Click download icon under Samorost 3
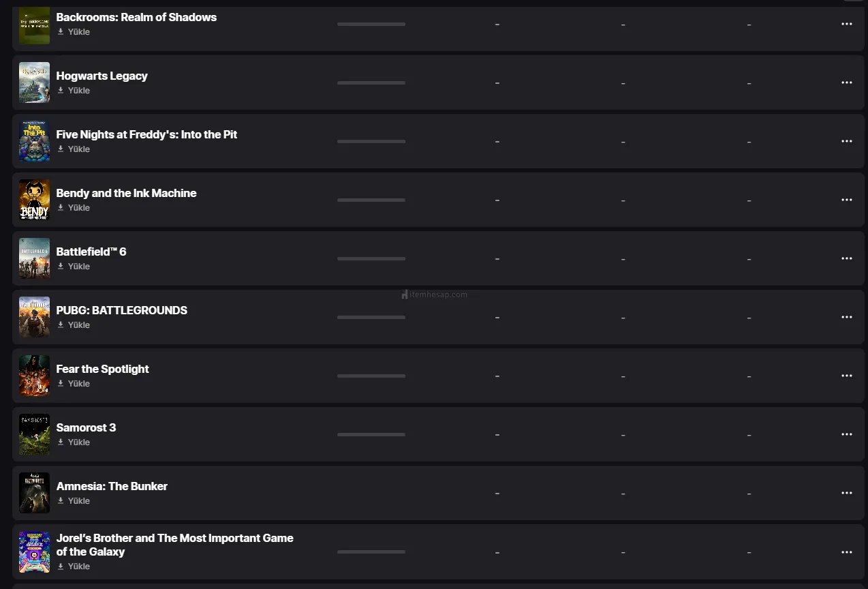 point(61,442)
